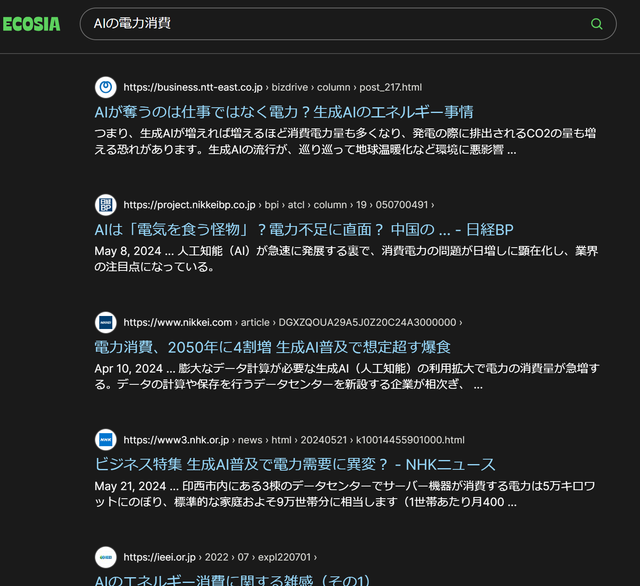Click the www.nikkei.com article URL breadcrumb
The width and height of the screenshot is (640, 586).
pos(293,322)
